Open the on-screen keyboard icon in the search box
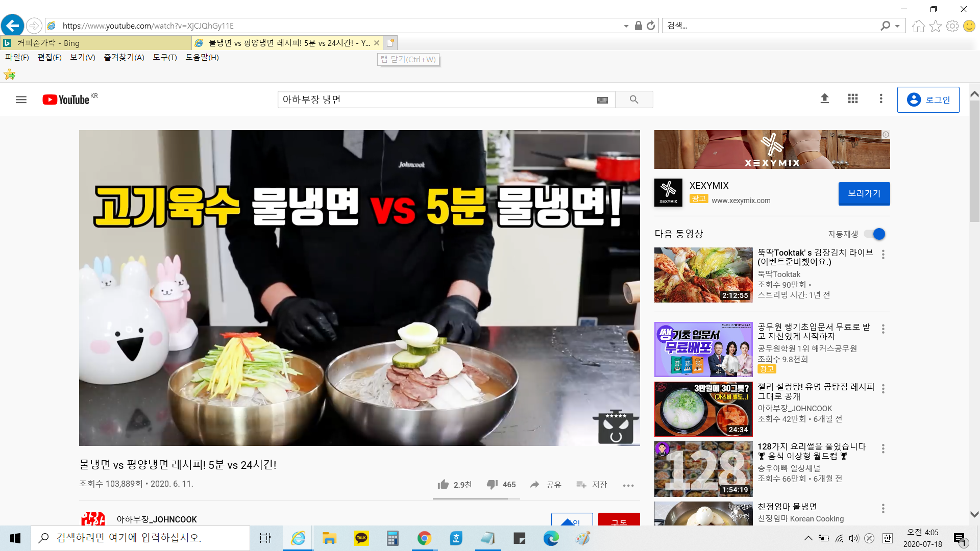Image resolution: width=980 pixels, height=551 pixels. (x=602, y=100)
